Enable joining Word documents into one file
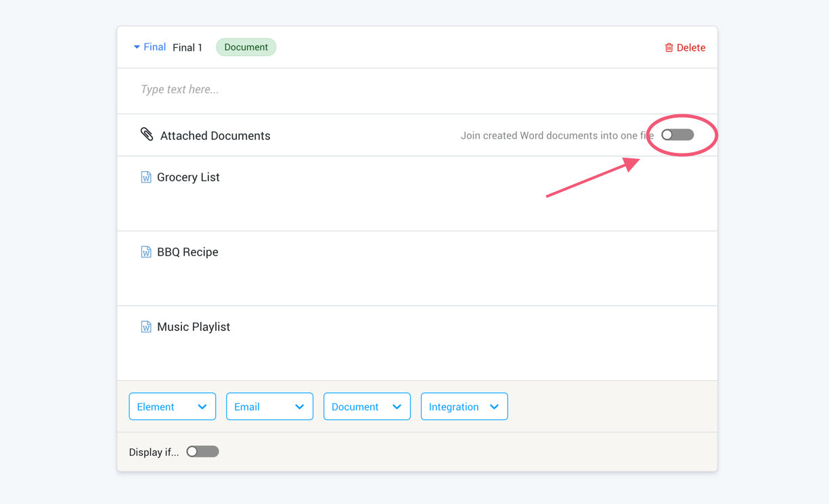The width and height of the screenshot is (829, 504). point(677,135)
